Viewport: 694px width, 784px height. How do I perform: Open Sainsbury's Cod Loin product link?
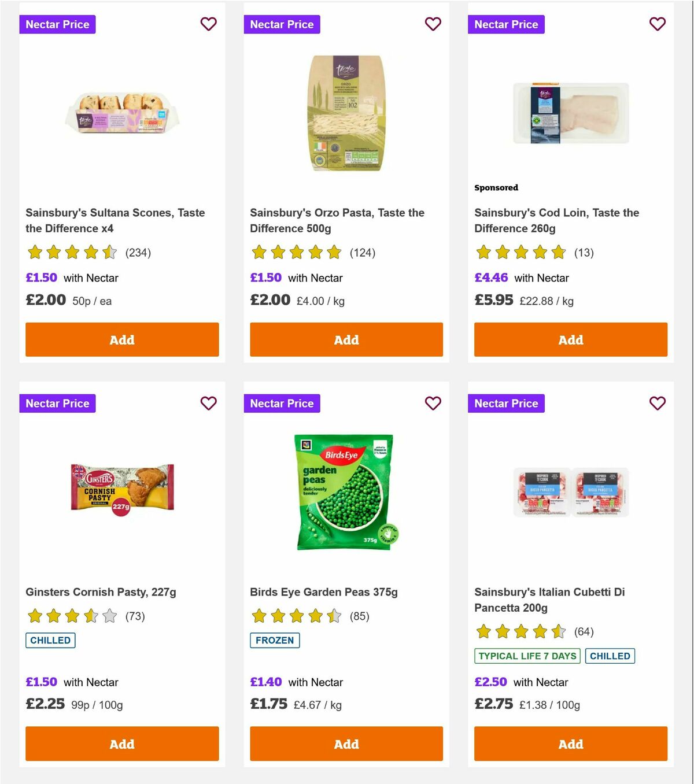click(556, 220)
